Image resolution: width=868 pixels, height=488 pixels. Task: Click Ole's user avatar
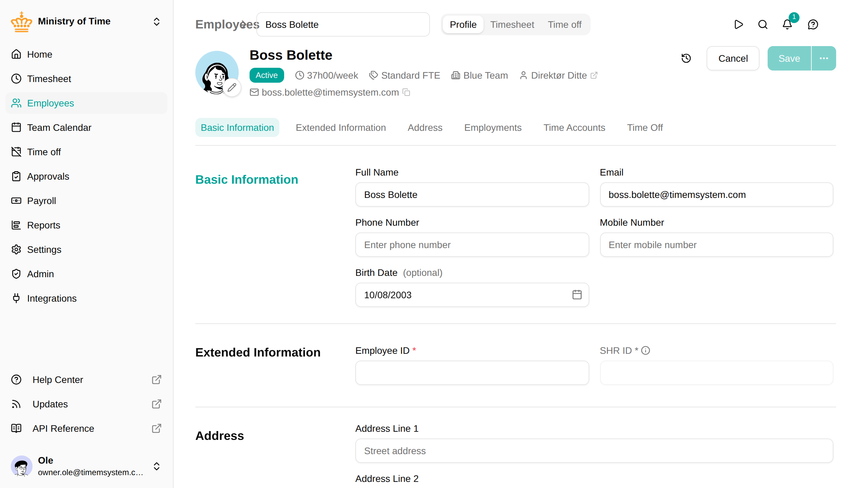(x=21, y=466)
